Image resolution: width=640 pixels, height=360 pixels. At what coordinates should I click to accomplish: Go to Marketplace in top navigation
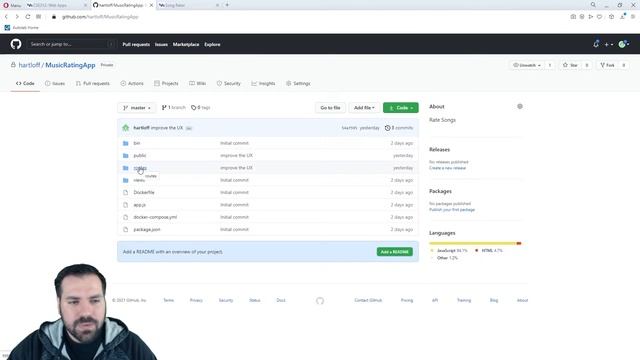(x=186, y=44)
